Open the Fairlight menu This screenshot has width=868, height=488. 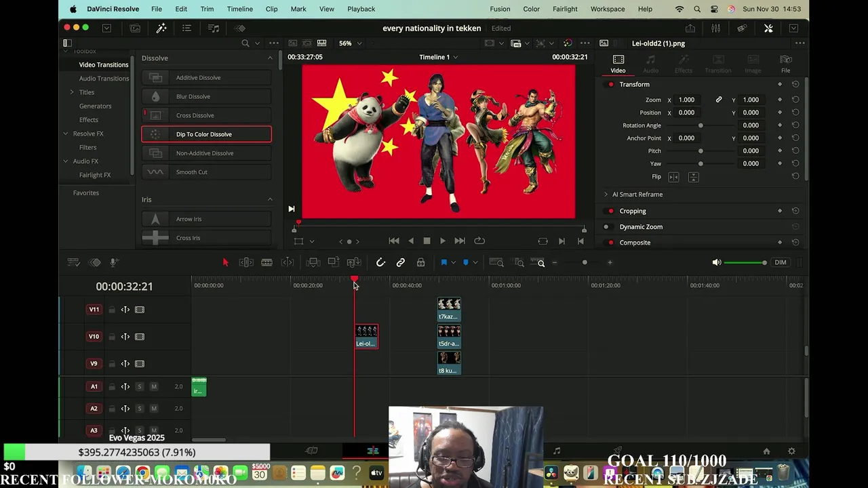pyautogui.click(x=565, y=9)
